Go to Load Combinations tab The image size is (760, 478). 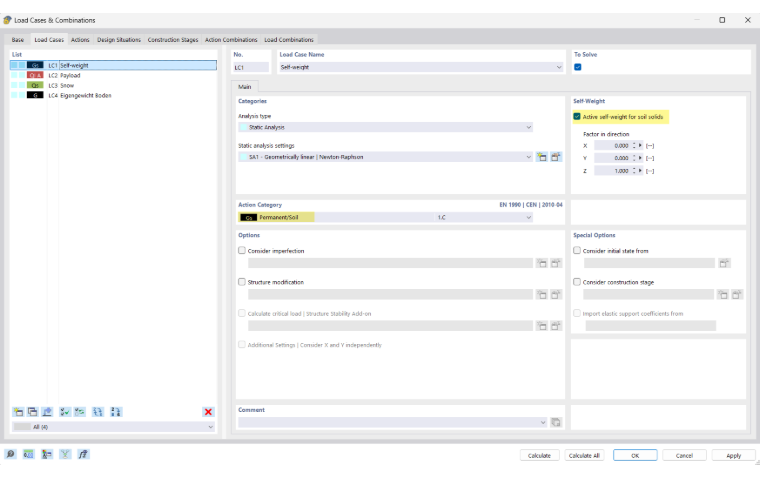pyautogui.click(x=289, y=40)
